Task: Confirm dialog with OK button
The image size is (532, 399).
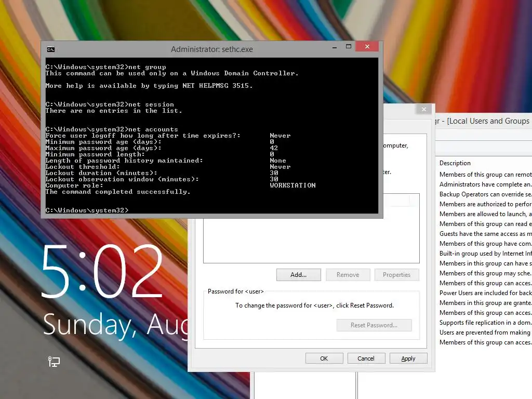Action: click(x=324, y=358)
